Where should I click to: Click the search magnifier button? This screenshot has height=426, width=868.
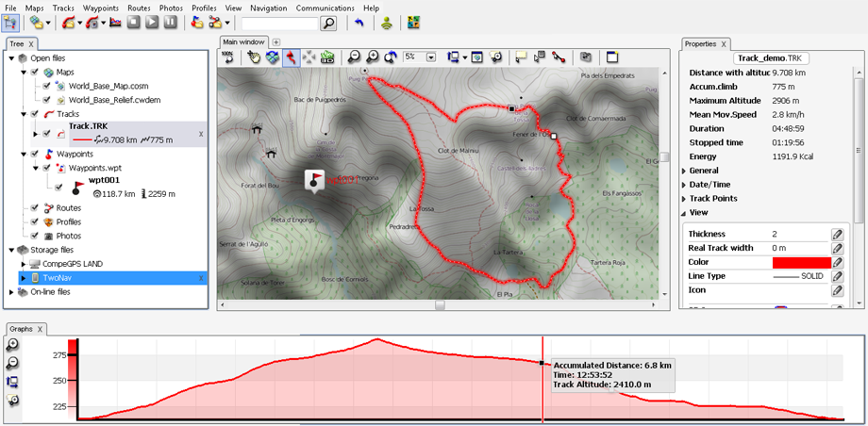328,23
